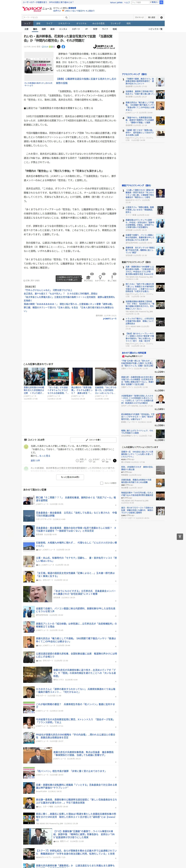Image resolution: width=186 pixels, height=868 pixels.
Task: Click the 記事に関する報告 report icon link
Action: pos(31,280)
